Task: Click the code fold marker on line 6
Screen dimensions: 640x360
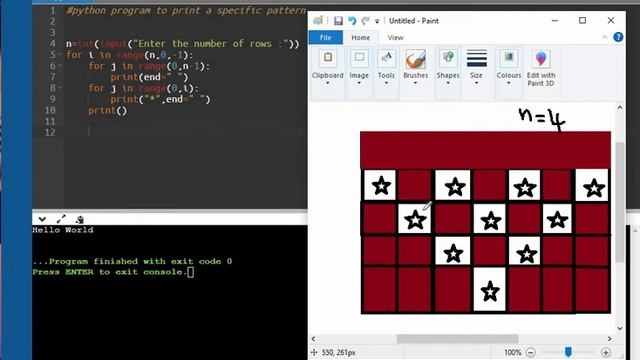Action: (x=60, y=66)
